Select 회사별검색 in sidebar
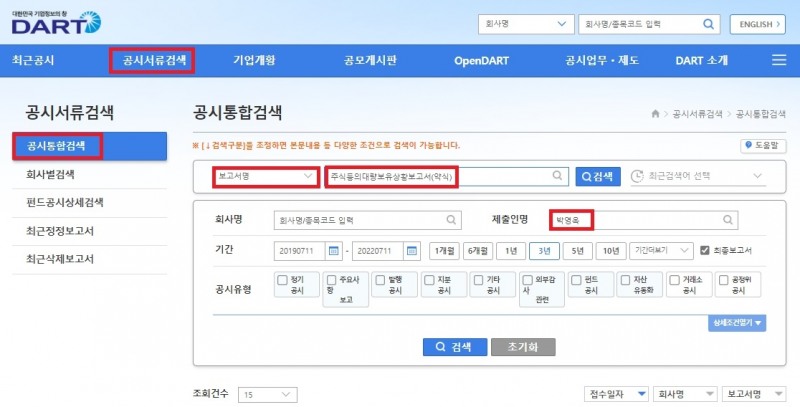The height and width of the screenshot is (407, 800). click(x=89, y=174)
